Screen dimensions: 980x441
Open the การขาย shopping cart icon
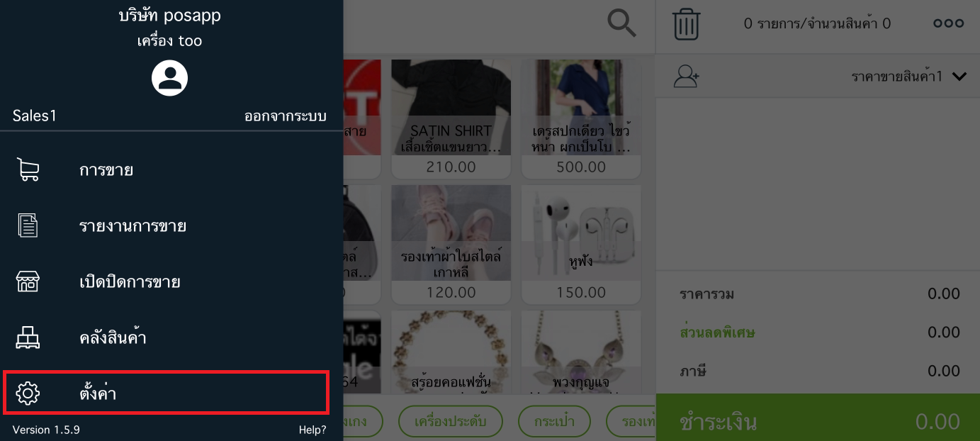(x=28, y=170)
